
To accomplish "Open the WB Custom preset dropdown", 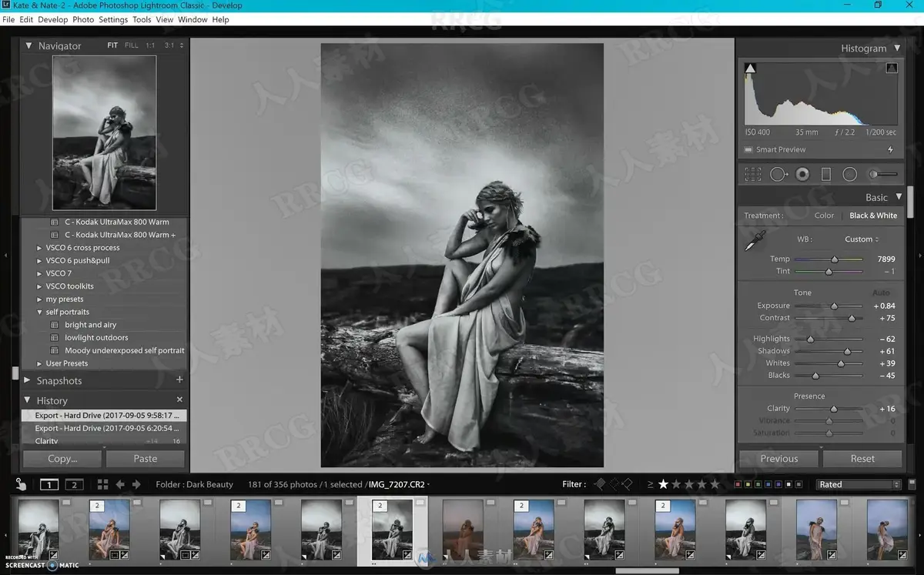I will (862, 239).
